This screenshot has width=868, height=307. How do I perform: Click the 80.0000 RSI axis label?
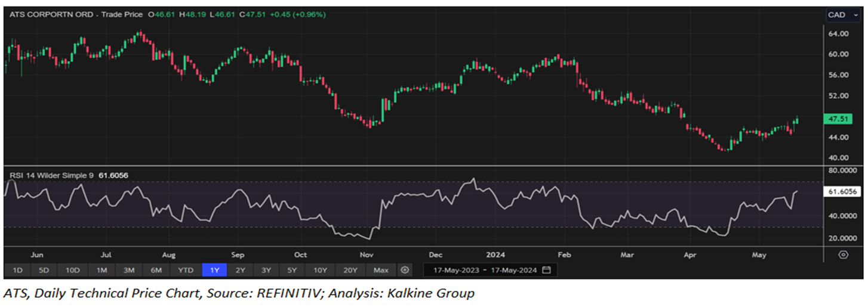point(842,170)
